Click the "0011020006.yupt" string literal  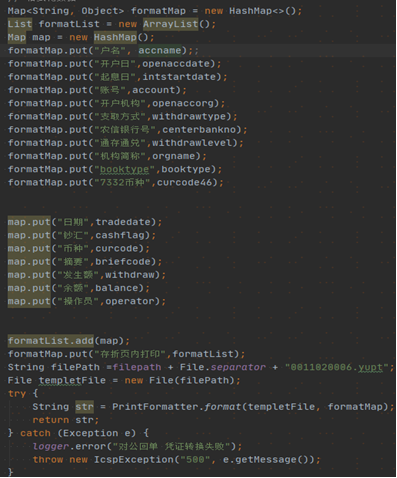[336, 367]
